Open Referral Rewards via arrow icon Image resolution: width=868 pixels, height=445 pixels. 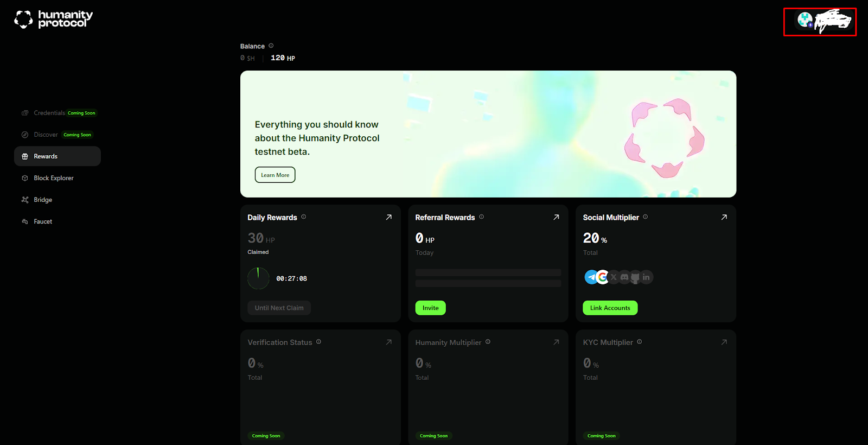[x=556, y=217]
